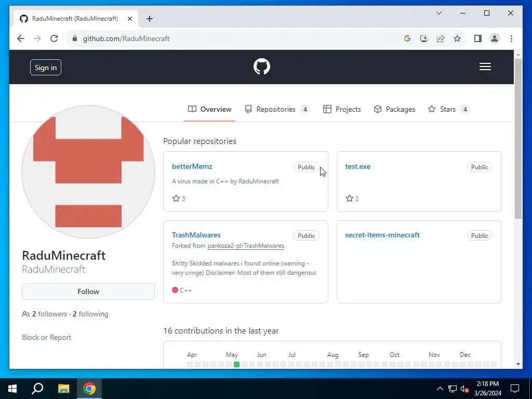Switch to the Repositories tab
This screenshot has width=532, height=399.
click(x=277, y=109)
